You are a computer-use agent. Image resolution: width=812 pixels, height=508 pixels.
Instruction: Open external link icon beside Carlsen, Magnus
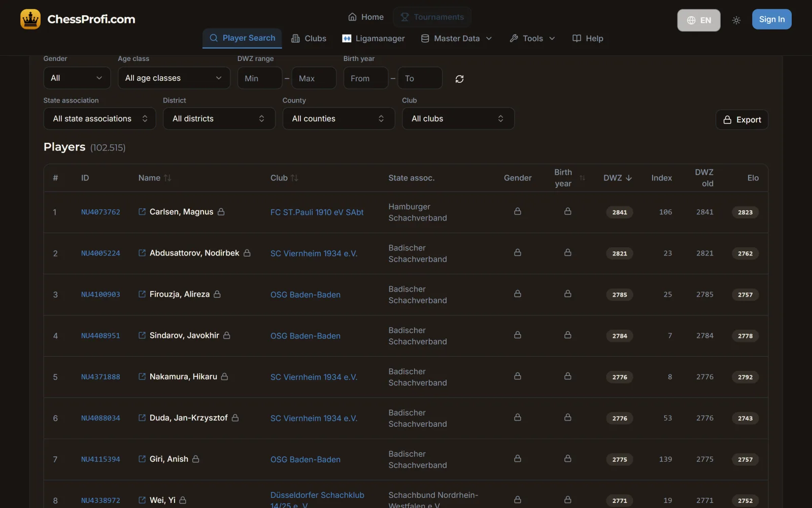(142, 211)
